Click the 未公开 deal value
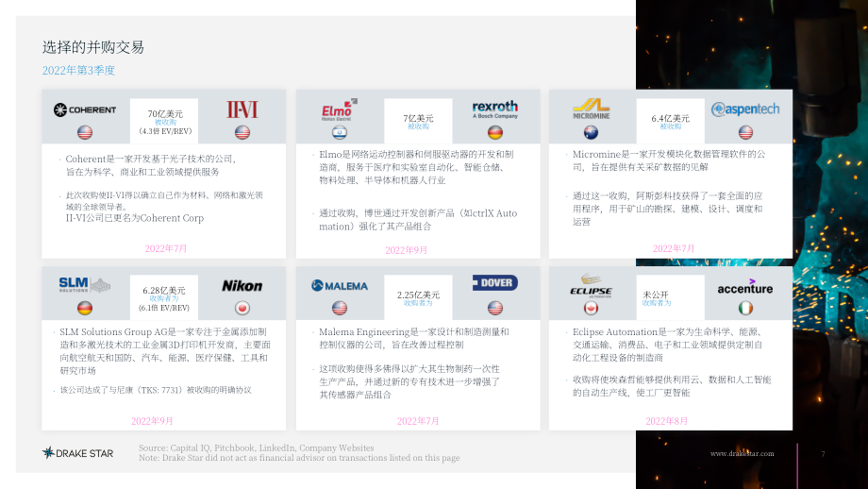This screenshot has width=868, height=489. [x=656, y=295]
